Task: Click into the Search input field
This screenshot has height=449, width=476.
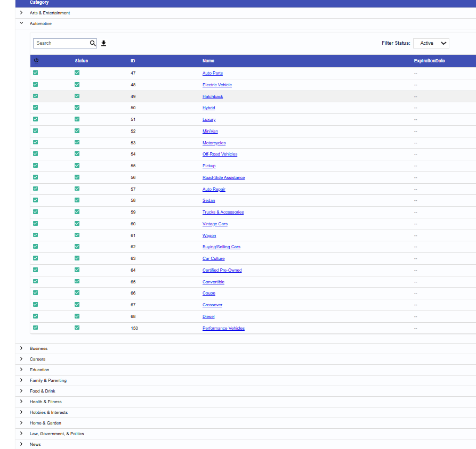Action: click(x=61, y=43)
